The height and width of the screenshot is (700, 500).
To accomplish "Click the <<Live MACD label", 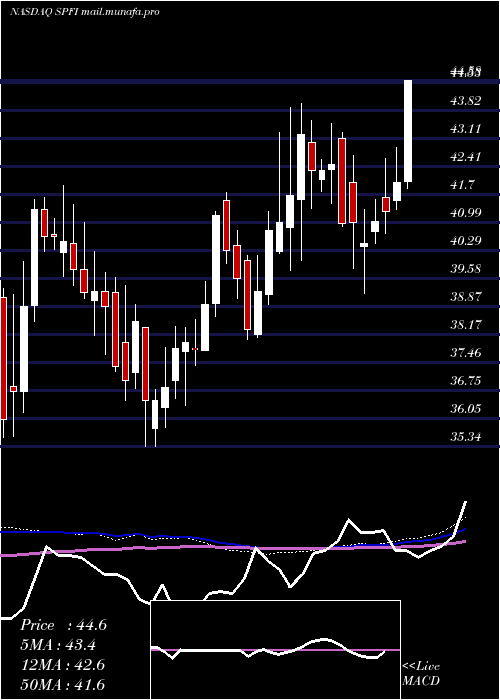I will pyautogui.click(x=421, y=674).
